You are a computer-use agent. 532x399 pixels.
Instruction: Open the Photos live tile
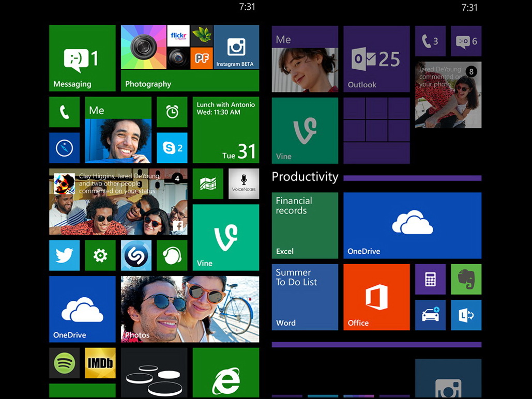190,309
